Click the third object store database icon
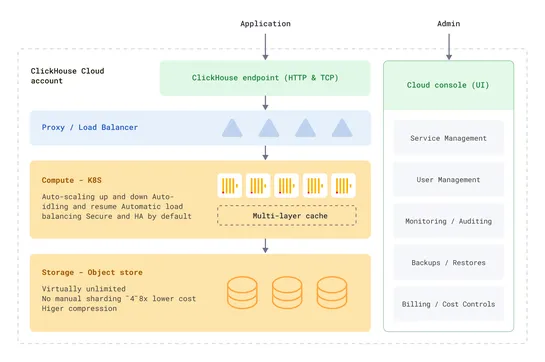Screen dimensions: 545x362 click(x=332, y=292)
